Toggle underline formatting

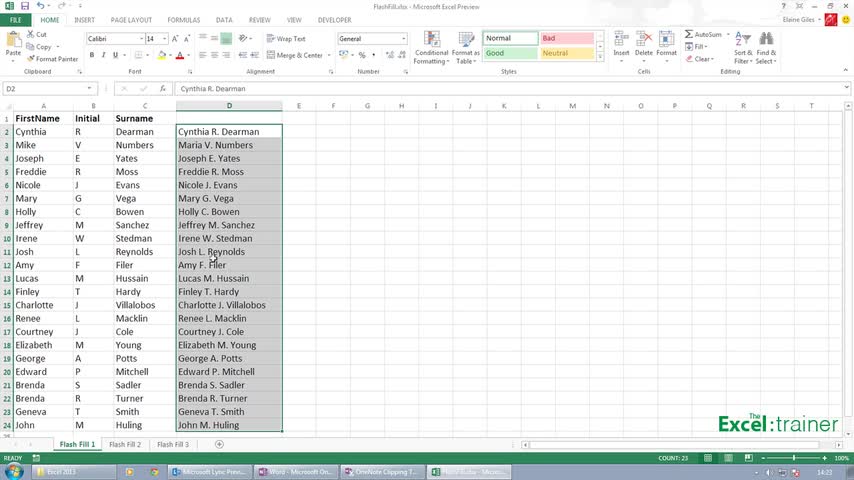tap(115, 55)
